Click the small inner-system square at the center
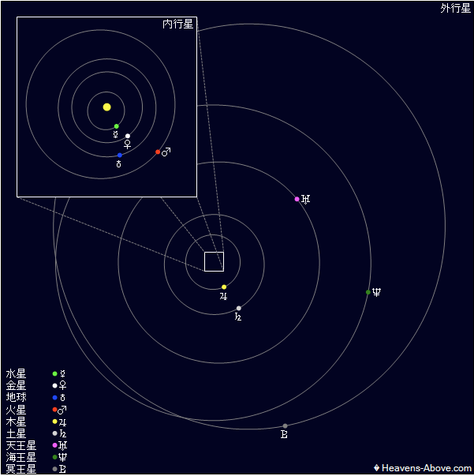Viewport: 474px width, 476px height. [214, 261]
